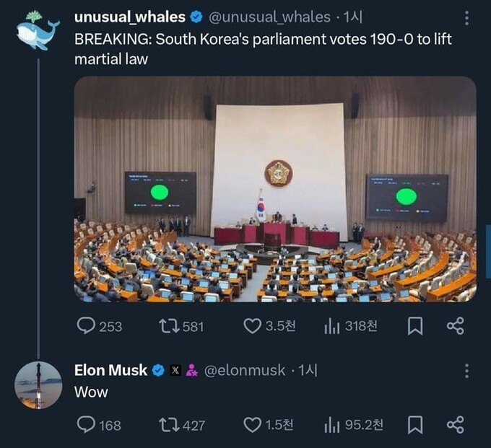The image size is (491, 448).
Task: Bookmark Elon Musk's Wow tweet
Action: (415, 425)
